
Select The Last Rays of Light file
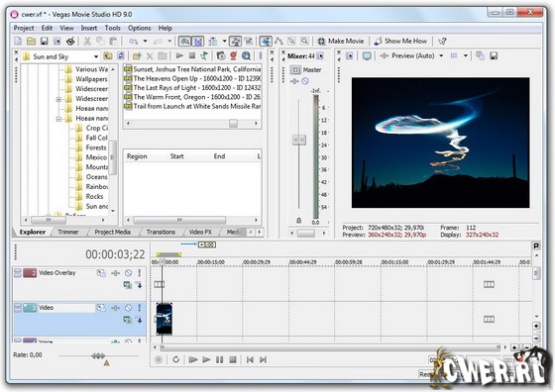click(193, 88)
